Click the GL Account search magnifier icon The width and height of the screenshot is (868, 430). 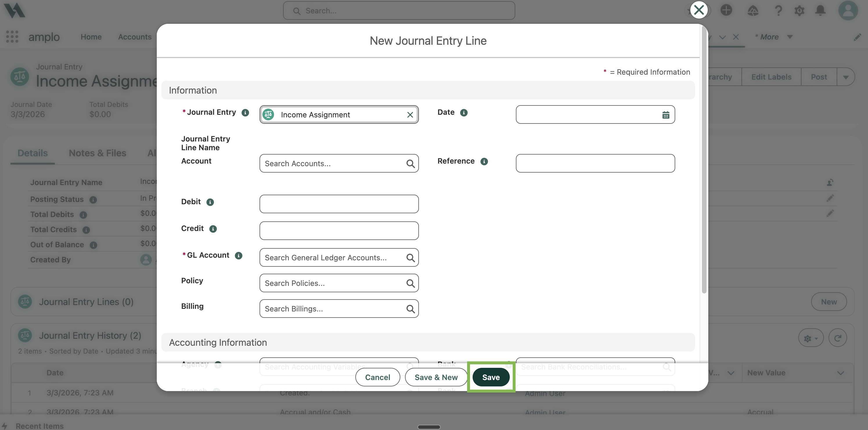[x=410, y=258]
